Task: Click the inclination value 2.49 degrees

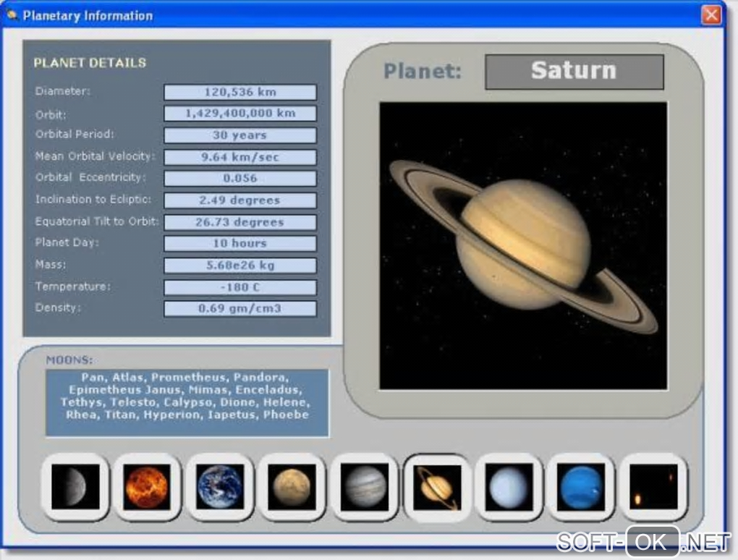Action: click(x=240, y=200)
